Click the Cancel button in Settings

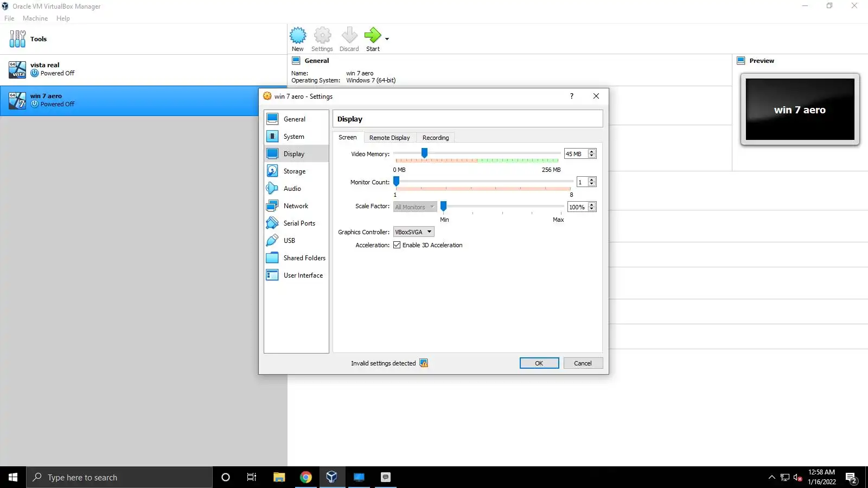click(583, 363)
